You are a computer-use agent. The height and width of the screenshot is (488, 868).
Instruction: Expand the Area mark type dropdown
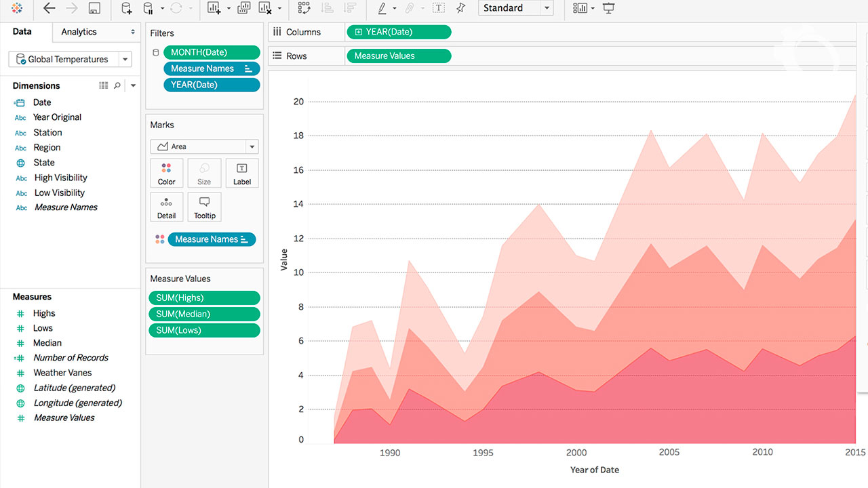252,146
